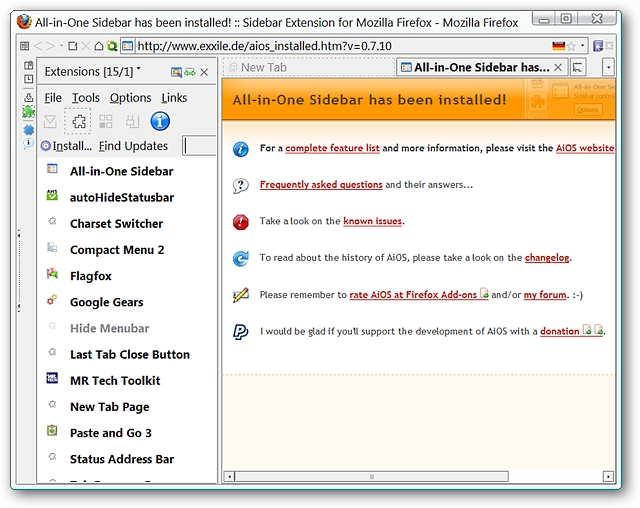The image size is (640, 508).
Task: Open the complete feature list link
Action: [x=332, y=148]
